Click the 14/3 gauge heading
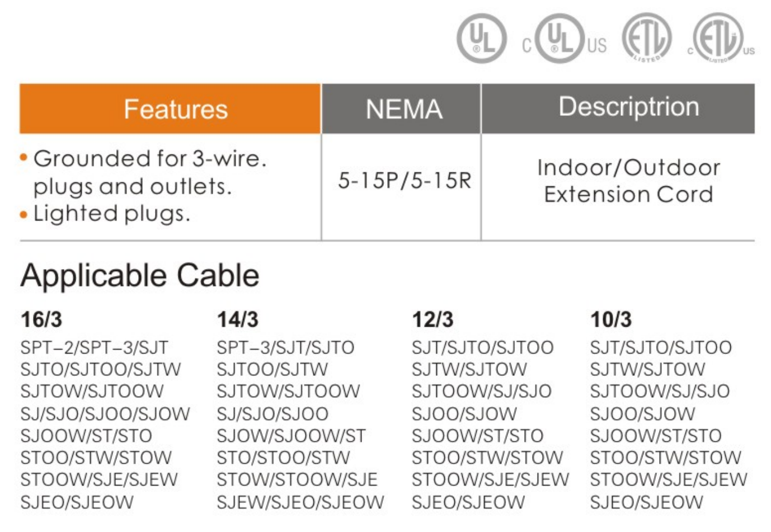This screenshot has height=532, width=771. click(x=238, y=319)
